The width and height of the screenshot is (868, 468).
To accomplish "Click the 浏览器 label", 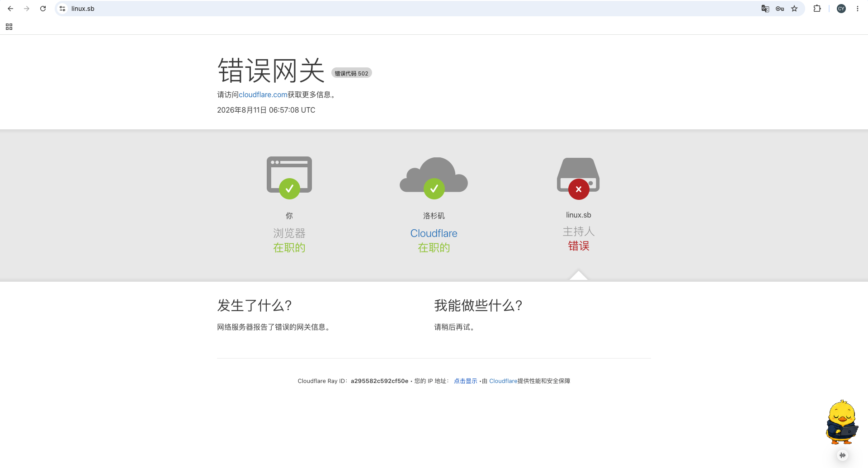I will (289, 233).
